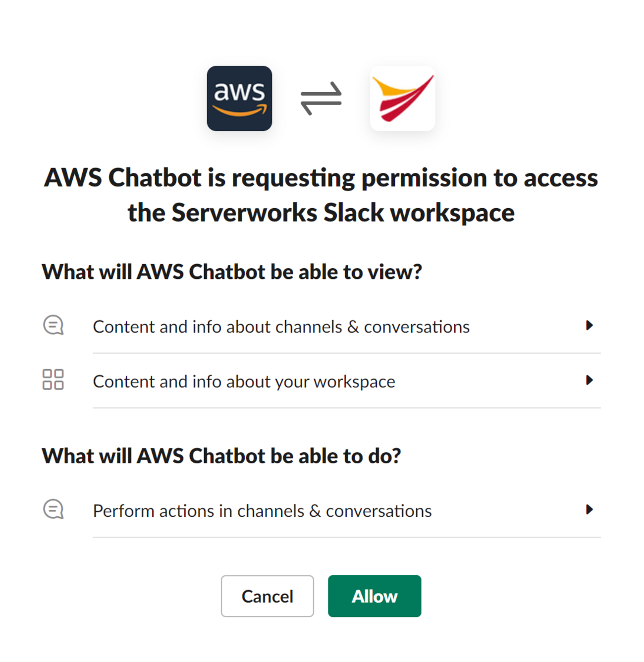Click divider line under channels content row

point(346,353)
